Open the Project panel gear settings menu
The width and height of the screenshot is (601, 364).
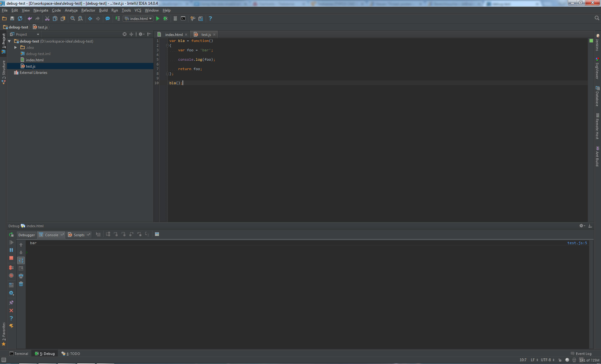click(x=141, y=34)
